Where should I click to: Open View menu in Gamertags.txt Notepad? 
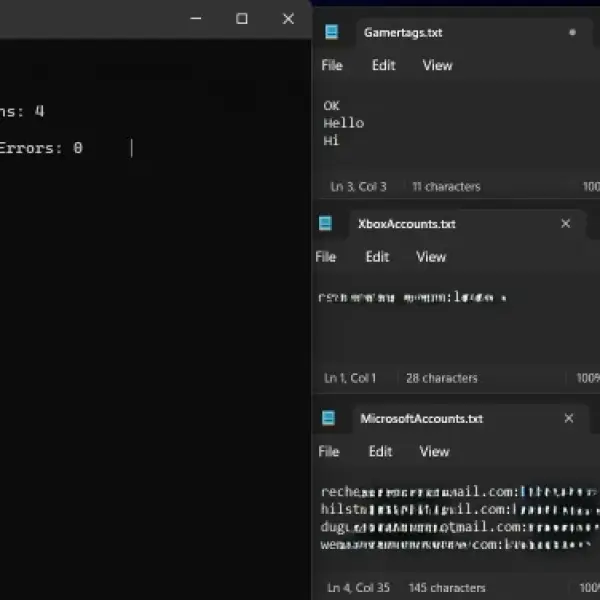437,65
